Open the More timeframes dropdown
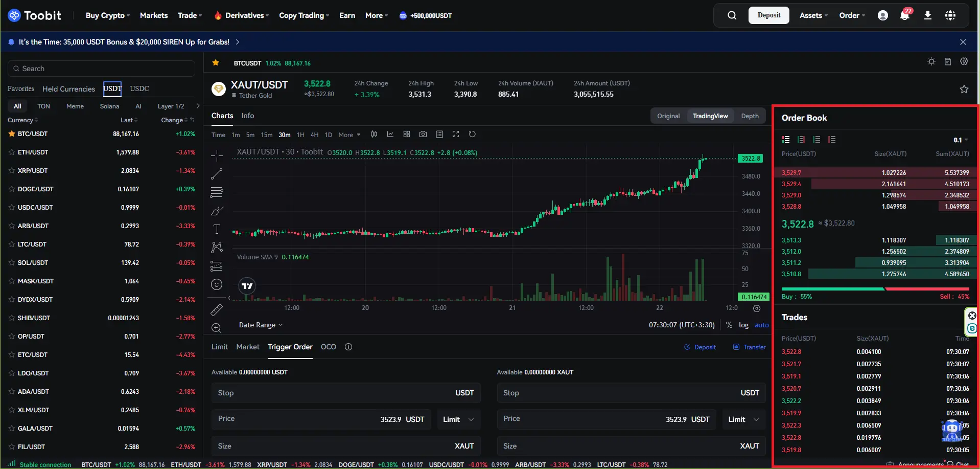Screen dimensions: 980x469 click(x=349, y=135)
